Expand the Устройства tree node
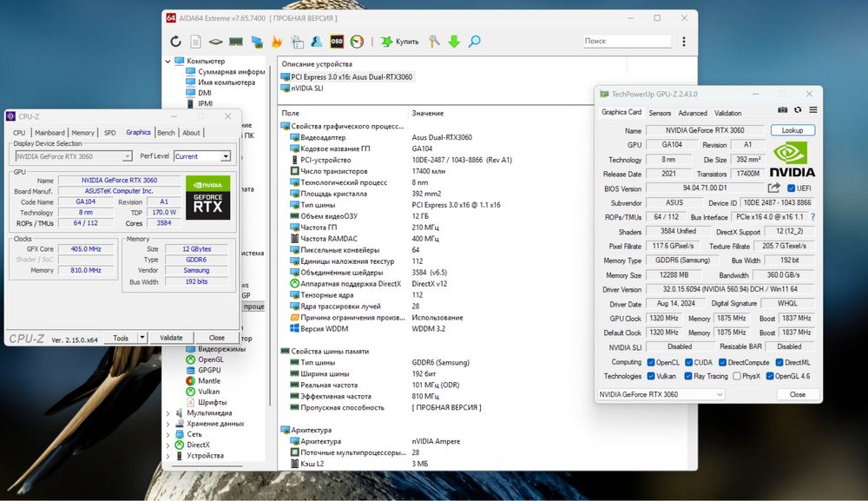Viewport: 868px width, 501px height. coord(168,456)
